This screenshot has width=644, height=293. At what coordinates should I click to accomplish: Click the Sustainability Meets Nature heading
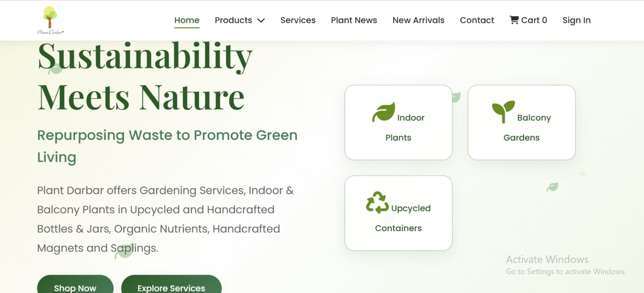click(145, 76)
